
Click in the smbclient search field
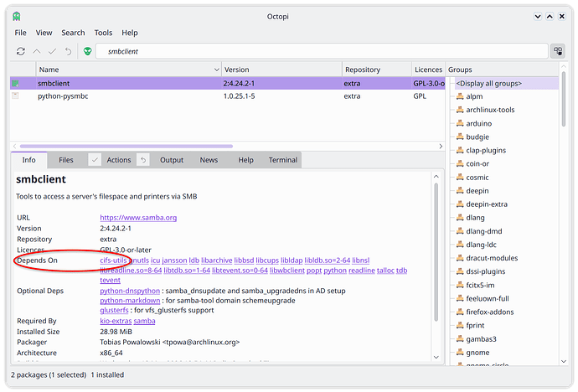point(322,51)
